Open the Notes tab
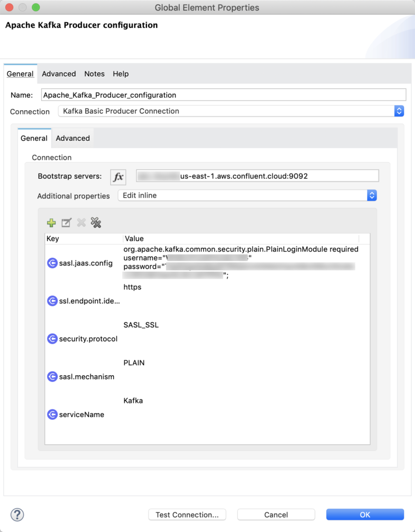Image resolution: width=415 pixels, height=532 pixels. tap(94, 74)
